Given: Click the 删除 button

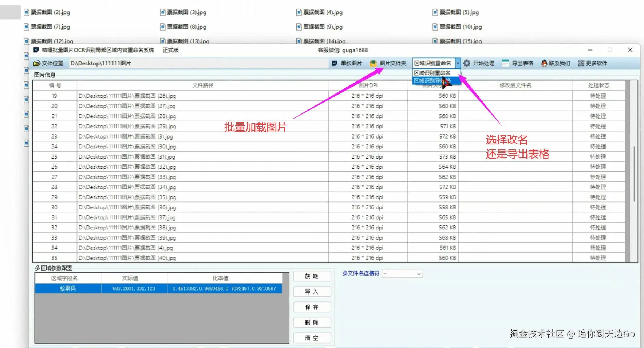Looking at the screenshot, I should pyautogui.click(x=312, y=323).
